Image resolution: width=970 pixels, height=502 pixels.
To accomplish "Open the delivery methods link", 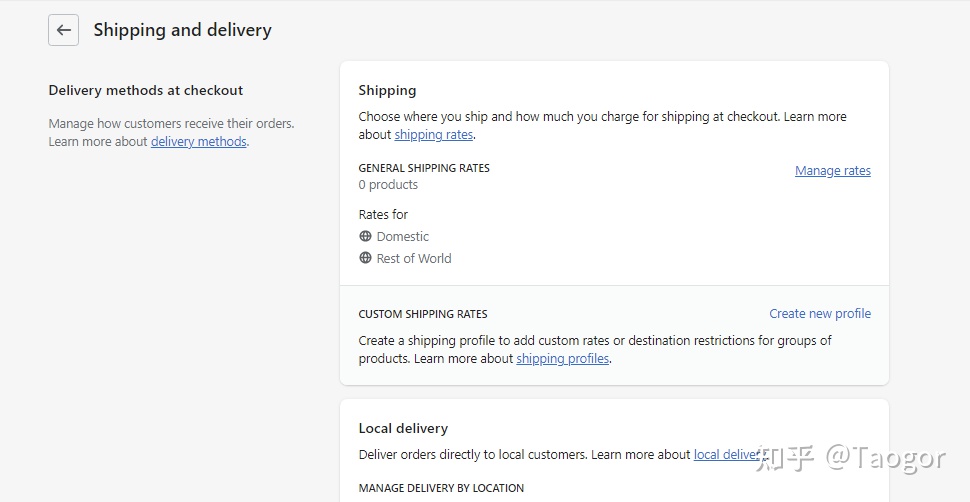I will [198, 142].
